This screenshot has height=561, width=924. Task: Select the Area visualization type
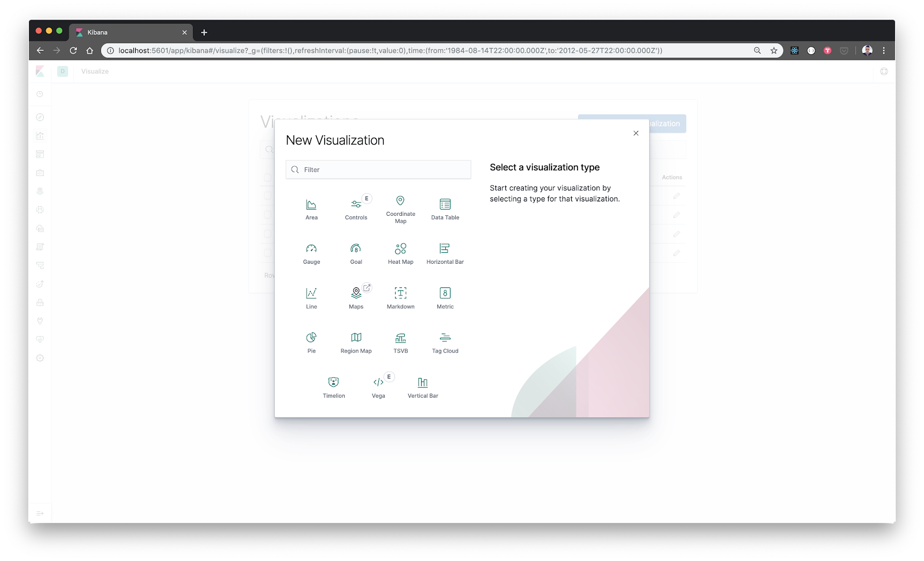[x=311, y=209]
